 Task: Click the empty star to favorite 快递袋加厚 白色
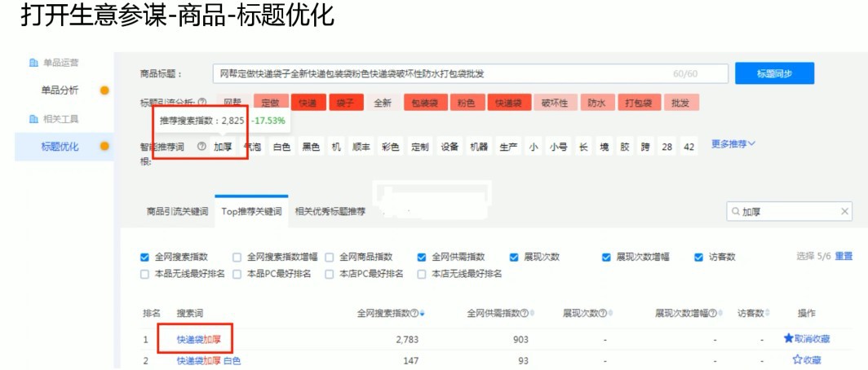798,359
